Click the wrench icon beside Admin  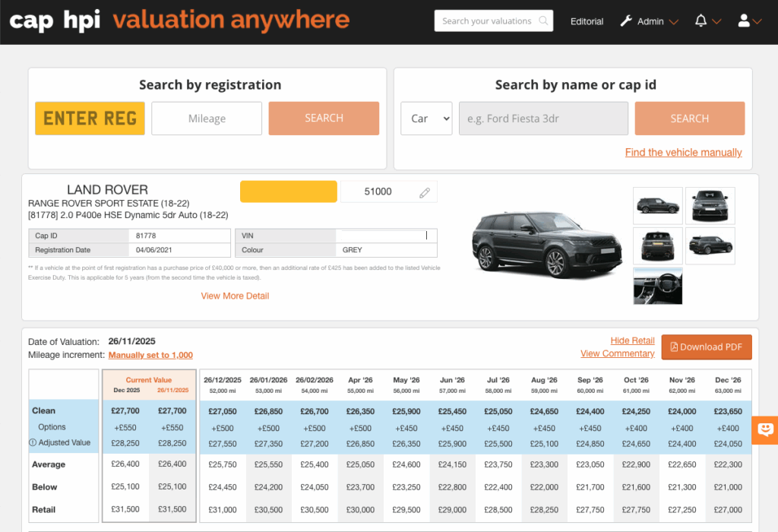click(x=626, y=21)
